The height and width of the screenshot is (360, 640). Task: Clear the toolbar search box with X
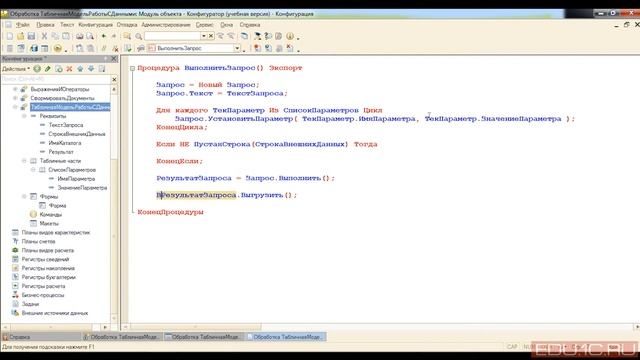[x=211, y=36]
